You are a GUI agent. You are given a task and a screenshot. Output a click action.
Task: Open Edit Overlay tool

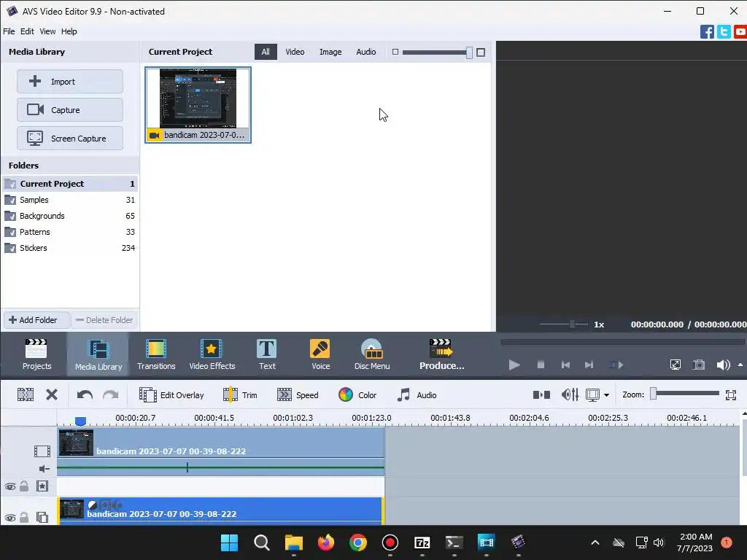pyautogui.click(x=171, y=394)
